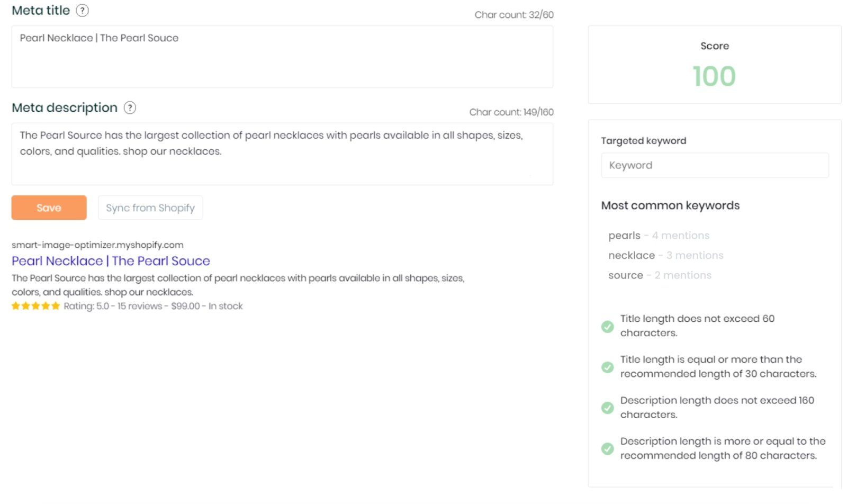847x504 pixels.
Task: Click the smart-image-optimizer.myshopify.com breadcrumb text
Action: pos(97,245)
